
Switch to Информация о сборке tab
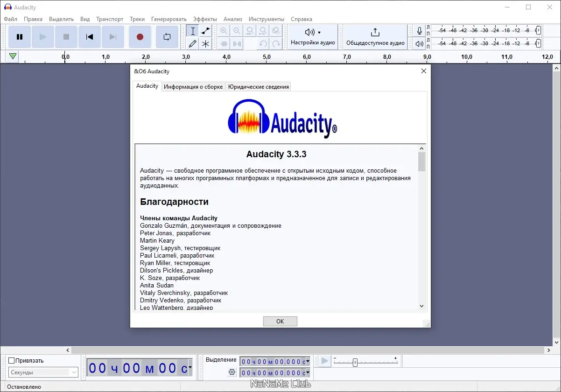click(193, 87)
